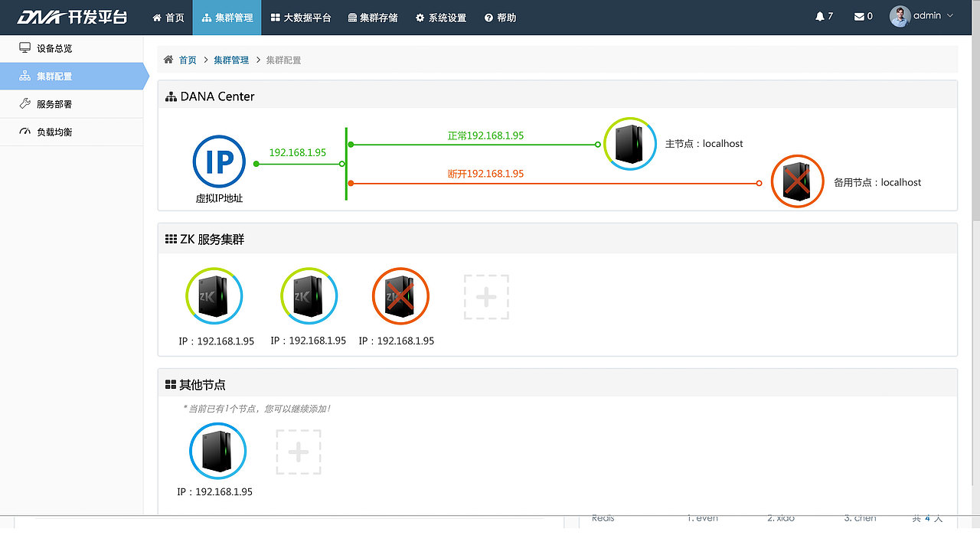Add a new ZK cluster node

[x=486, y=297]
